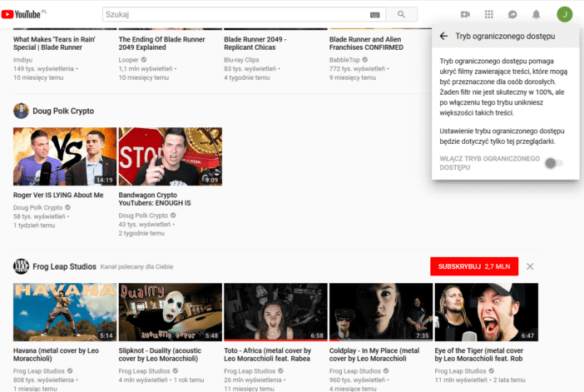
Task: Visit the Imdiyu channel name
Action: click(x=22, y=60)
